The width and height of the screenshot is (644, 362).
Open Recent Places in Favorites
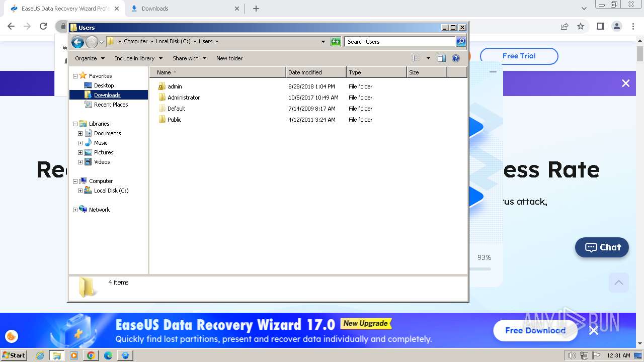tap(111, 105)
